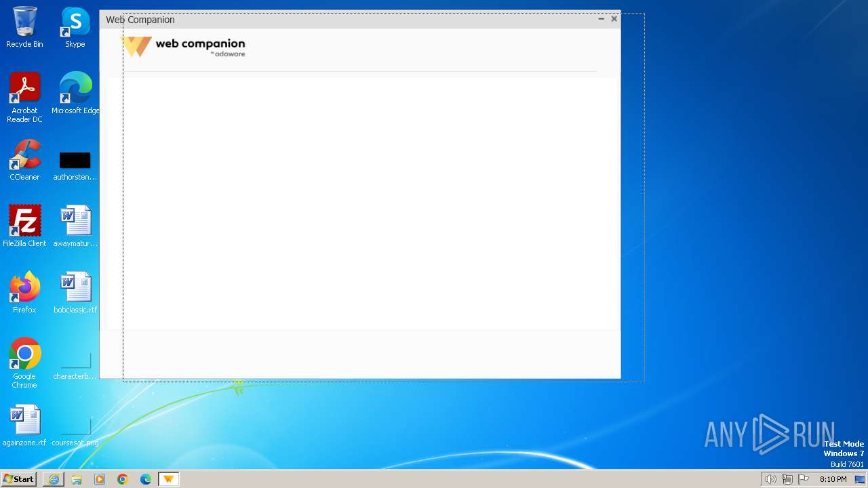Open the volume speaker tray icon

770,479
